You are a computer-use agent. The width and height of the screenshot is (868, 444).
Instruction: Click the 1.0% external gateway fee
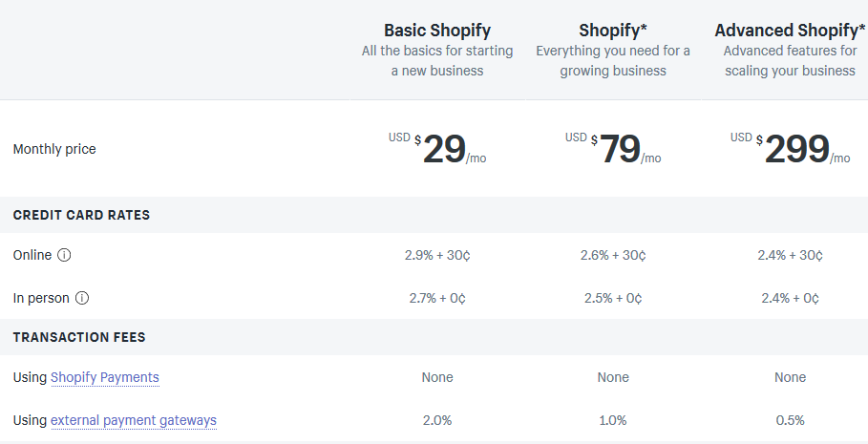click(x=613, y=421)
